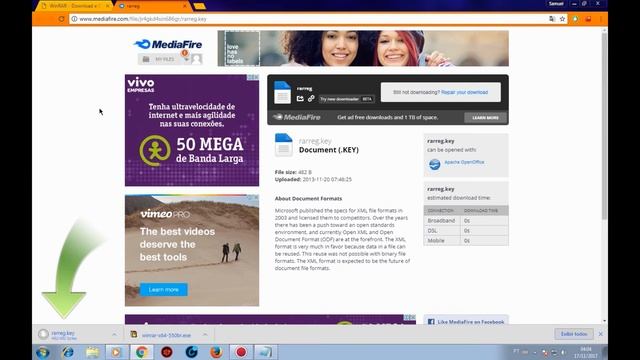Screen dimensions: 640x360
Task: Click the taskbar clock and date
Action: [585, 353]
